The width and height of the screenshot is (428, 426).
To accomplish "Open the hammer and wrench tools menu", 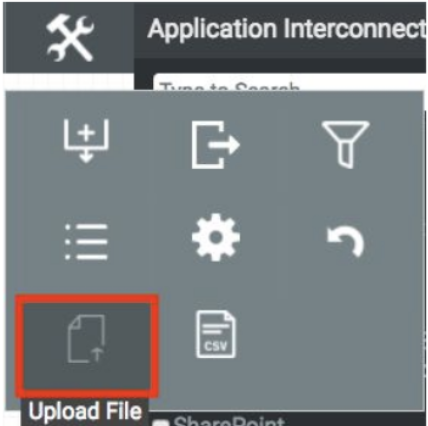I will pos(70,38).
